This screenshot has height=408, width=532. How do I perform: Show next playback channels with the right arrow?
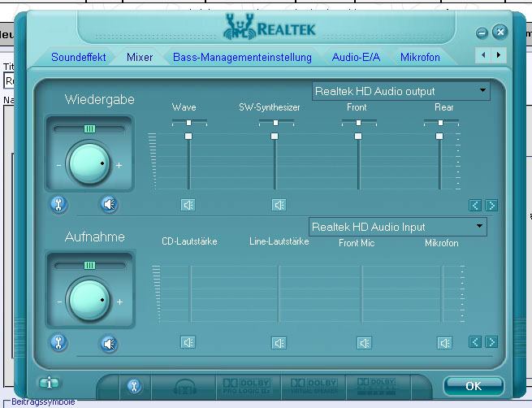[491, 205]
